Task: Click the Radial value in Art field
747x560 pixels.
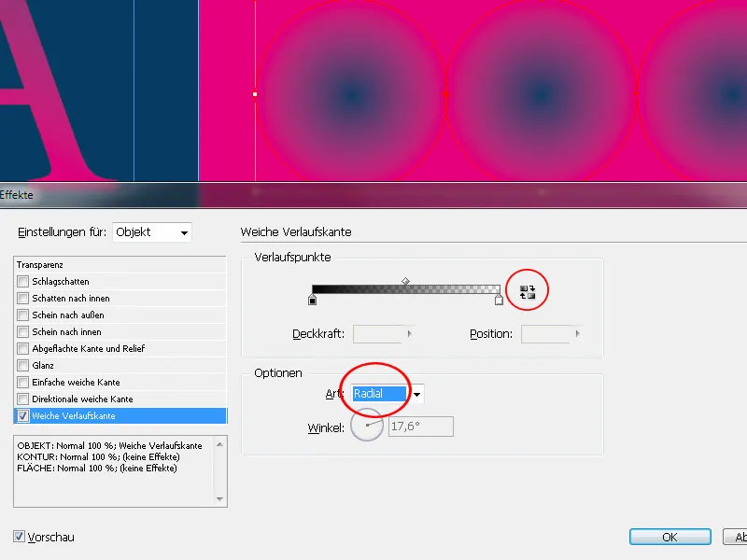Action: 380,393
